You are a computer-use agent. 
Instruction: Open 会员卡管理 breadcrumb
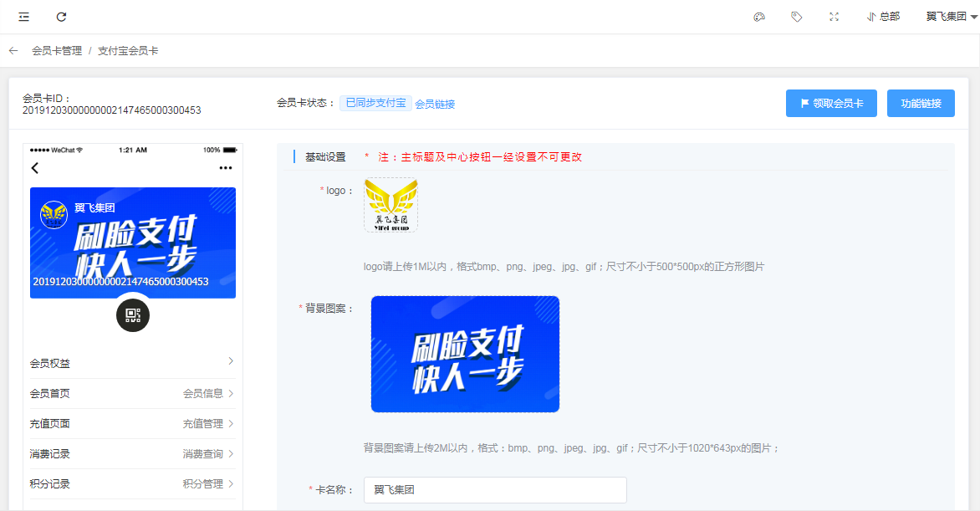coord(57,51)
